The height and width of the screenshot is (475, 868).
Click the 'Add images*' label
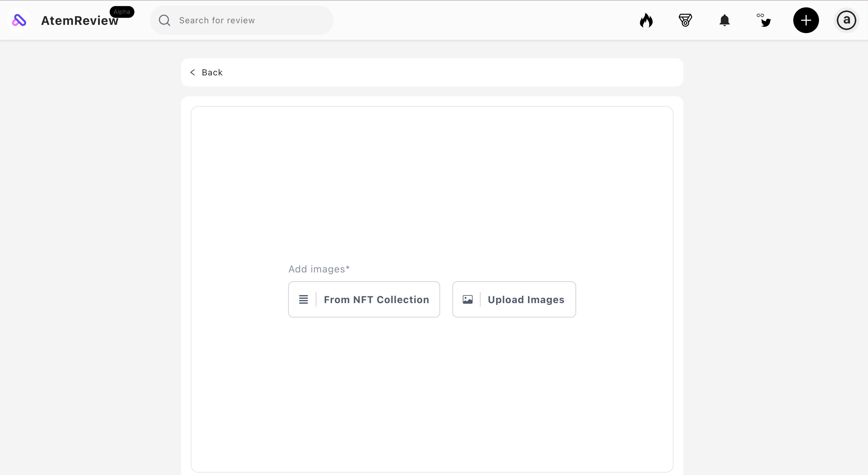(319, 269)
